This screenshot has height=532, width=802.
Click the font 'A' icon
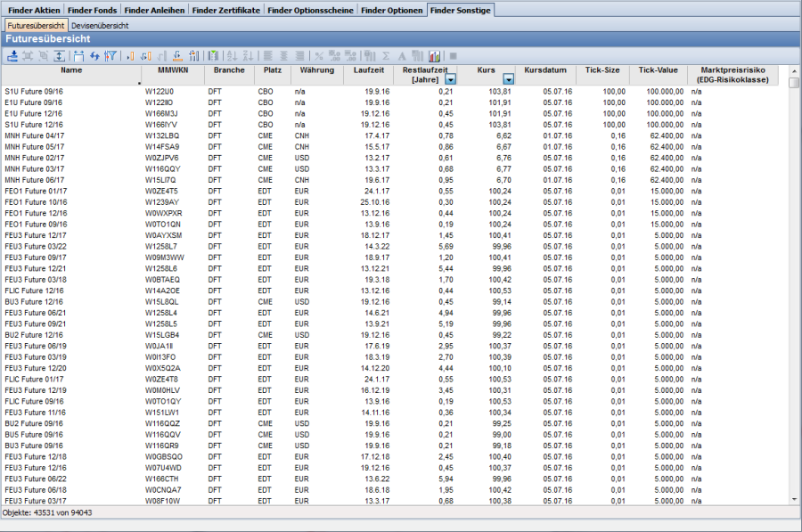click(x=401, y=55)
